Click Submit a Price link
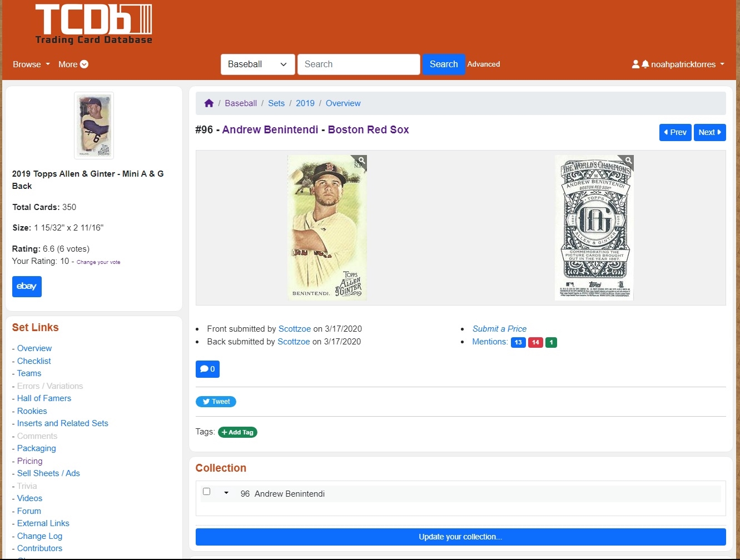 point(499,329)
